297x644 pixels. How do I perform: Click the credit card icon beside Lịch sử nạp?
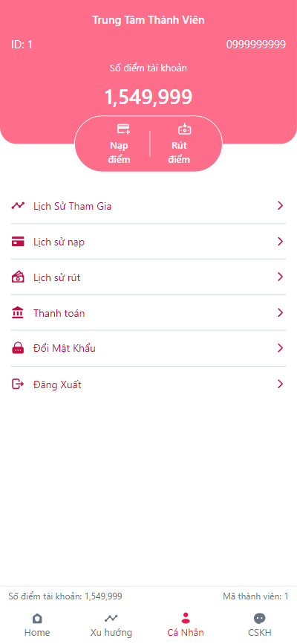click(18, 242)
